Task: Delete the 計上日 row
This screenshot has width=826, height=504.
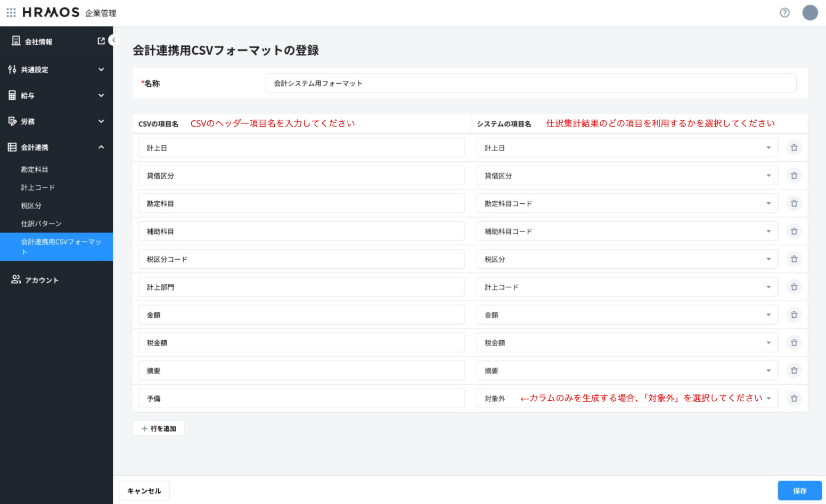Action: point(794,148)
